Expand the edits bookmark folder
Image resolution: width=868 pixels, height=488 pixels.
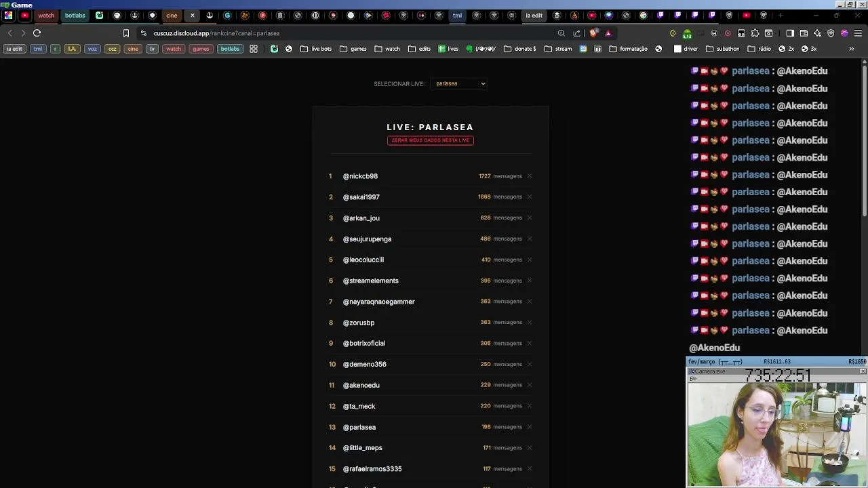pos(419,49)
